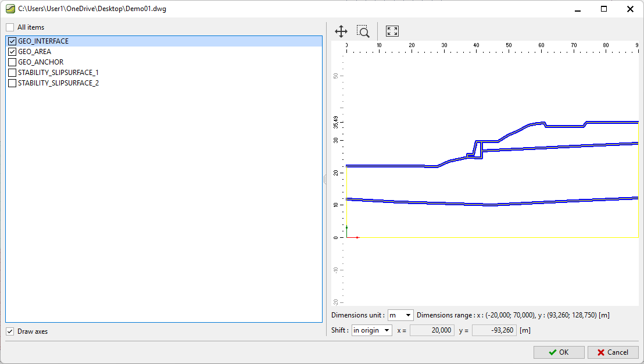Enable the STABILITY_SLIPSURFACE_1 layer checkbox

click(12, 73)
